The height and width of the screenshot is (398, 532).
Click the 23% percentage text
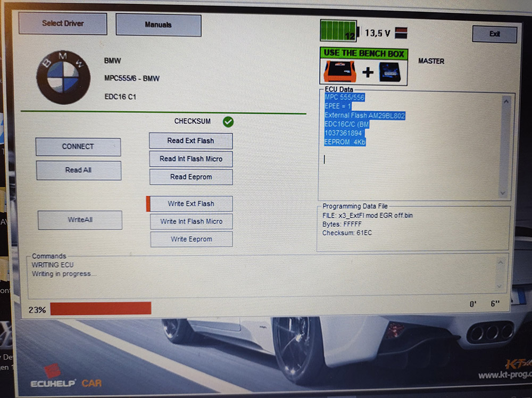[x=37, y=310]
